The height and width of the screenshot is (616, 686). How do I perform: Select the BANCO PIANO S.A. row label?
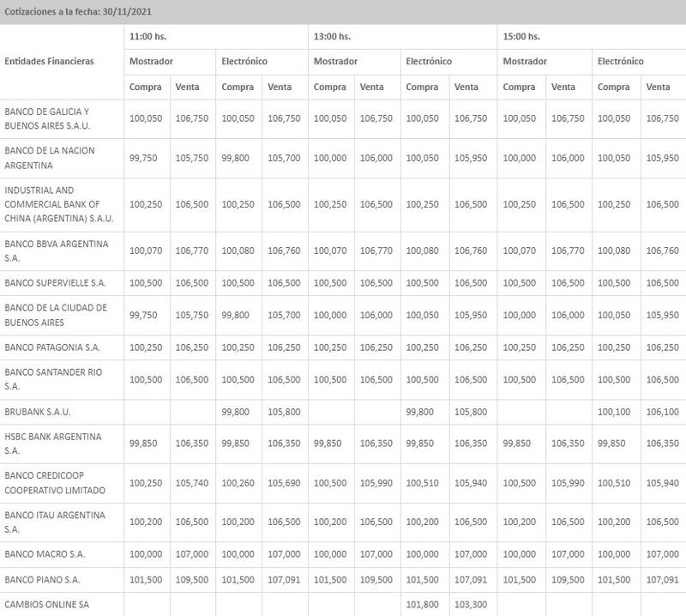pos(43,580)
